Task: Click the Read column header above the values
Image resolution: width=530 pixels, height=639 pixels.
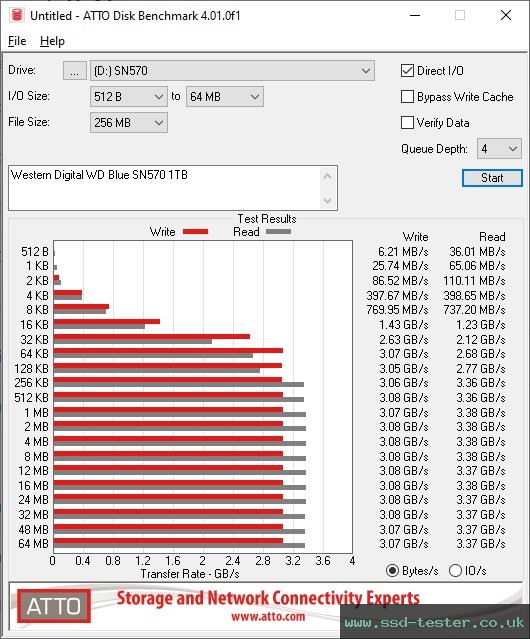Action: click(492, 237)
